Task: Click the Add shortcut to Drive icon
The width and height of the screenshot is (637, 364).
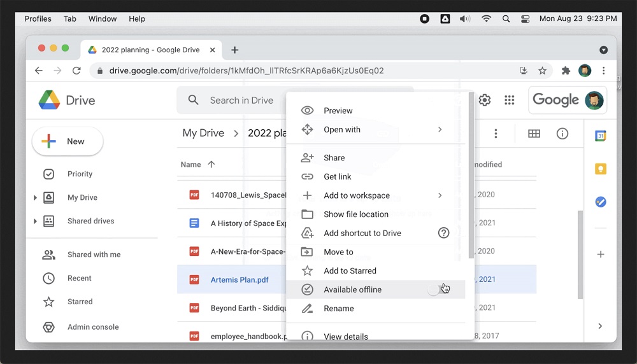Action: pyautogui.click(x=307, y=233)
